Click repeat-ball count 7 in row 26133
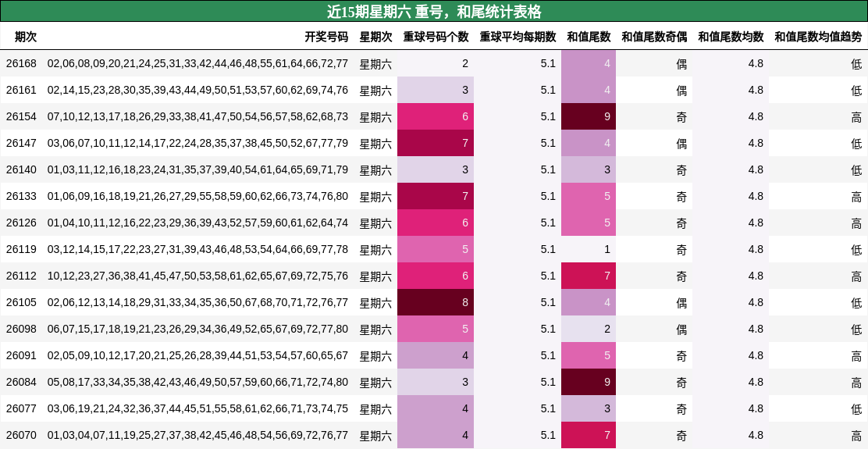The image size is (868, 449). coord(436,196)
